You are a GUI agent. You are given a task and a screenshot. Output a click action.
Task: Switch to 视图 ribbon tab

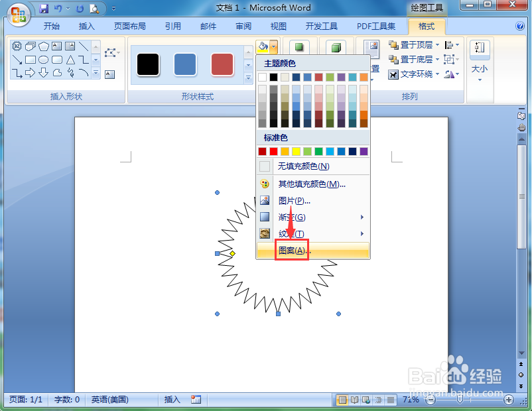pos(278,26)
